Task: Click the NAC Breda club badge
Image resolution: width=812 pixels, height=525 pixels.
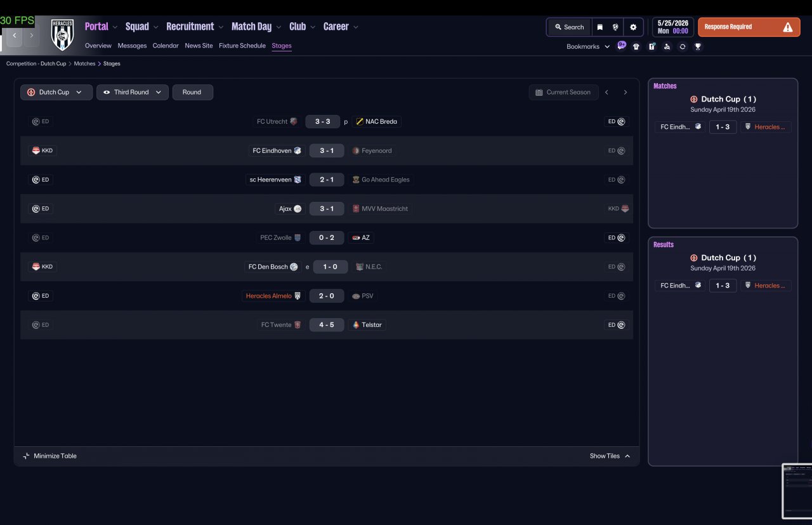Action: 360,121
